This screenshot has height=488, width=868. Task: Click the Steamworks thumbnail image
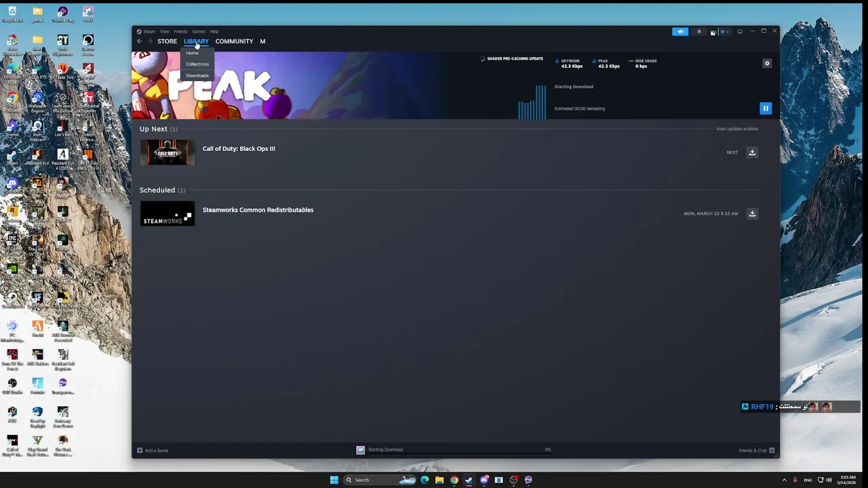tap(167, 213)
